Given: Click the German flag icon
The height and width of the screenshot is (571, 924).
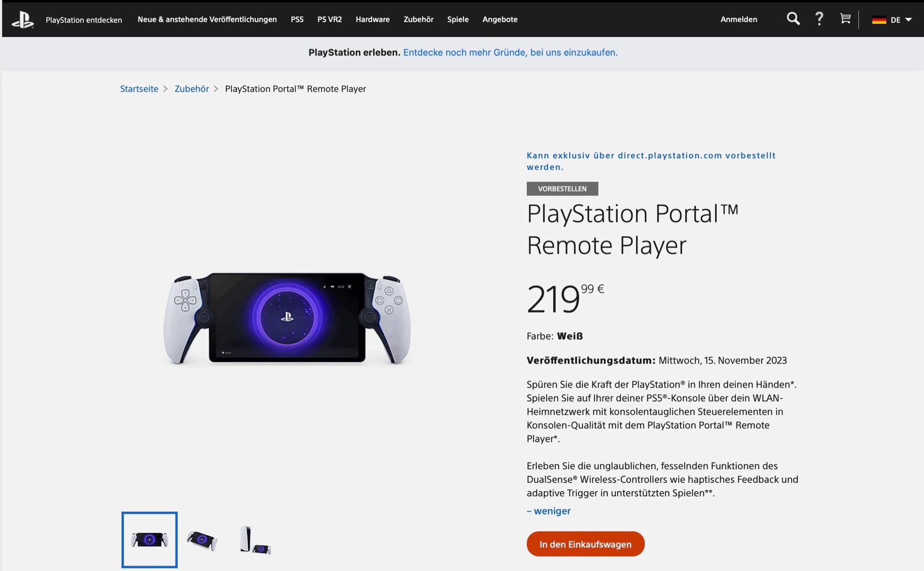Looking at the screenshot, I should [x=879, y=20].
